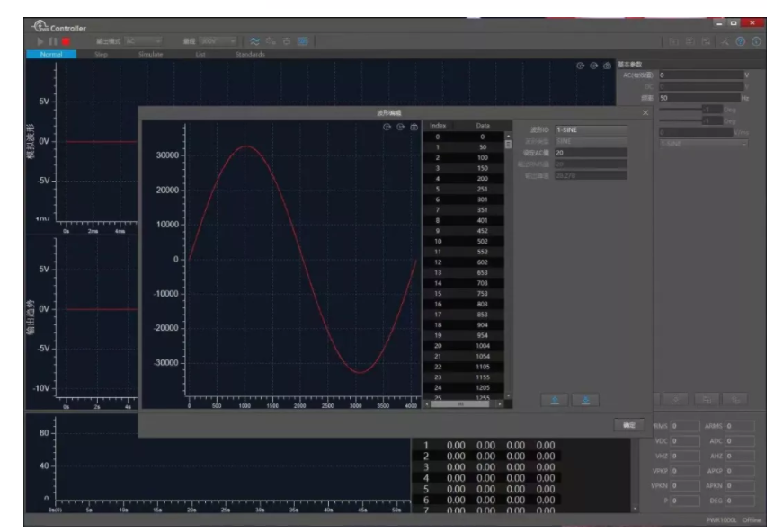This screenshot has height=532, width=774.
Task: Open the output mode AC dropdown
Action: [x=144, y=41]
